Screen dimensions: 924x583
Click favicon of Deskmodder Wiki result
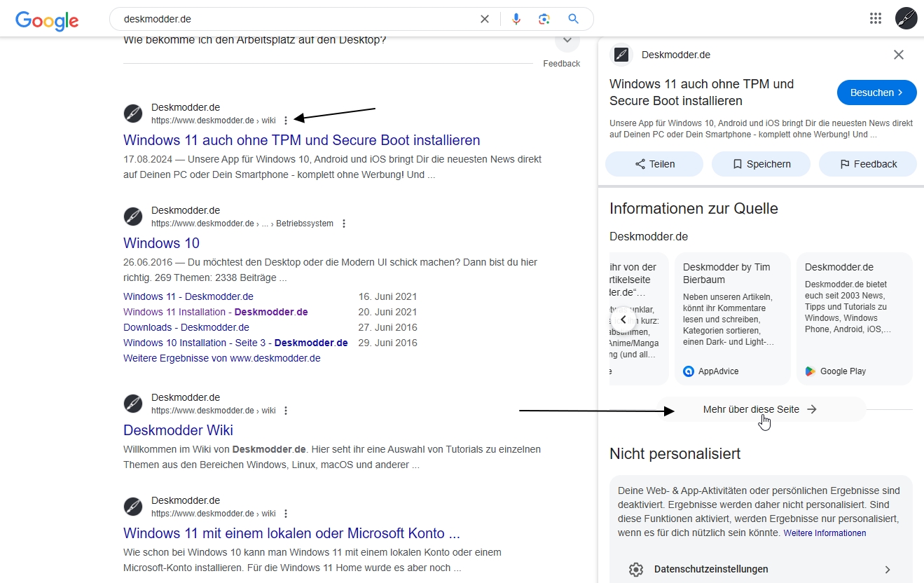pyautogui.click(x=133, y=404)
